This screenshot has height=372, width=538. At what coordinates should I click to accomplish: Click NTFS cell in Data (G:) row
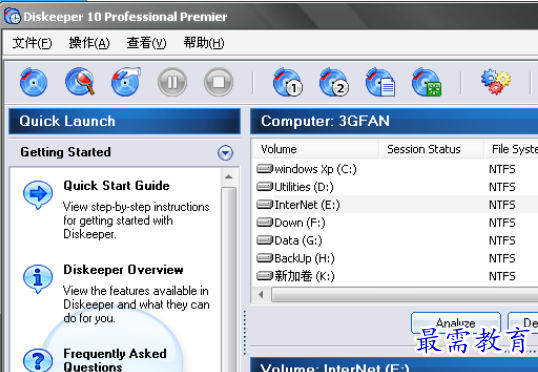(x=502, y=241)
